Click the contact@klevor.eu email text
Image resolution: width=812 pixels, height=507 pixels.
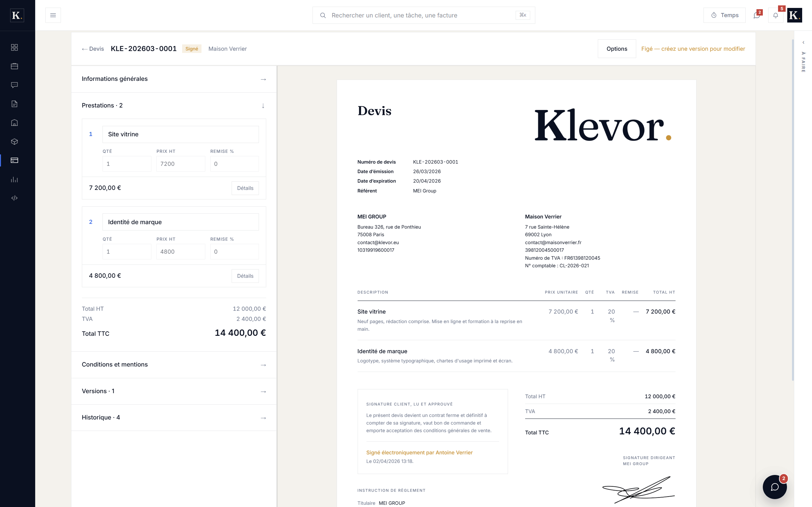[x=378, y=243]
